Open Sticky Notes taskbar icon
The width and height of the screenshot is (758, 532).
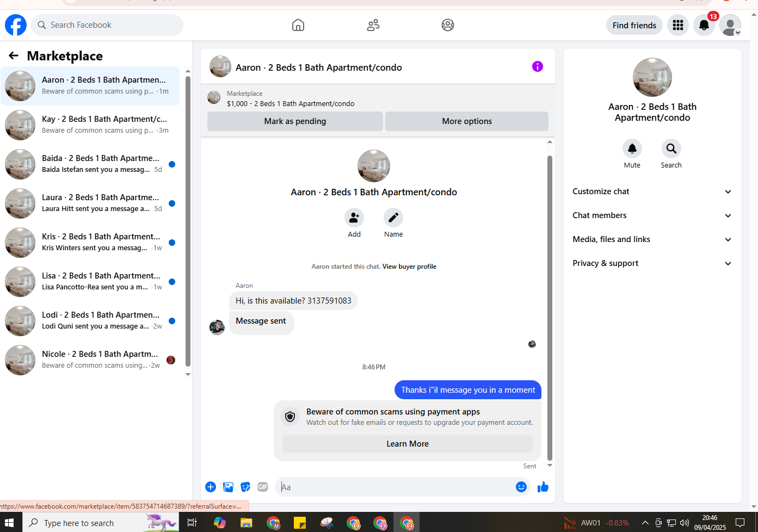300,523
